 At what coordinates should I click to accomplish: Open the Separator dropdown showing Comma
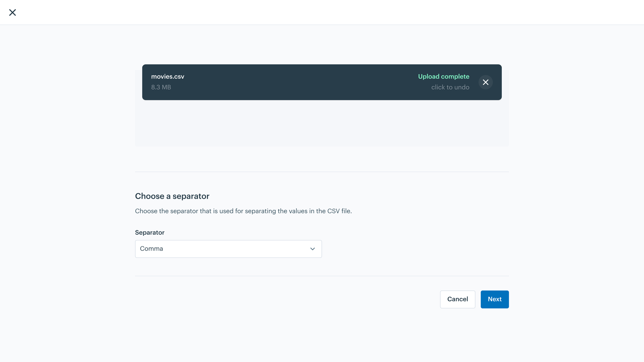point(228,249)
